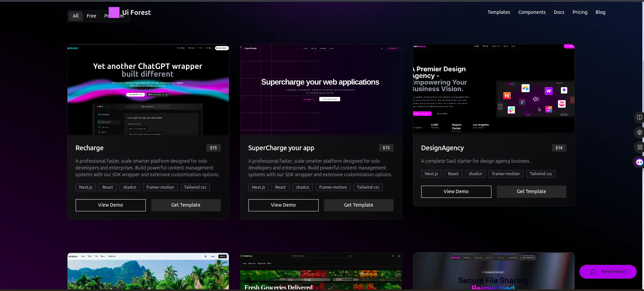Viewport: 644px width, 291px height.
Task: Click the $14 price badge on DesignAgency
Action: (x=559, y=148)
